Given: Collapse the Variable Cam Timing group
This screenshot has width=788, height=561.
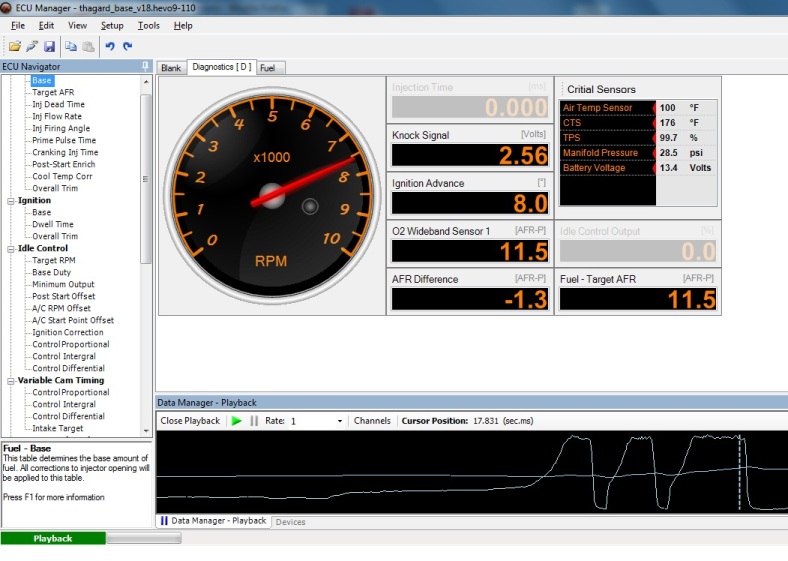Looking at the screenshot, I should coord(11,381).
